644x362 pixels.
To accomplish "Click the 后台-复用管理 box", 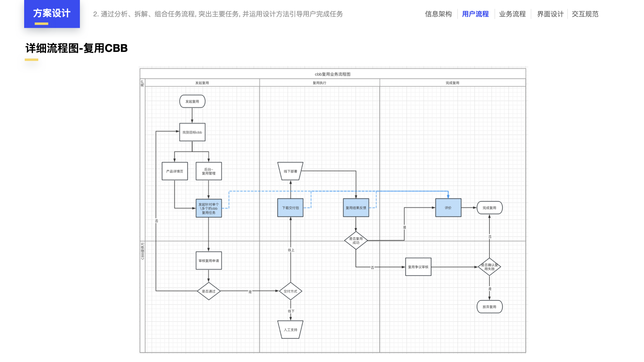I will [209, 171].
